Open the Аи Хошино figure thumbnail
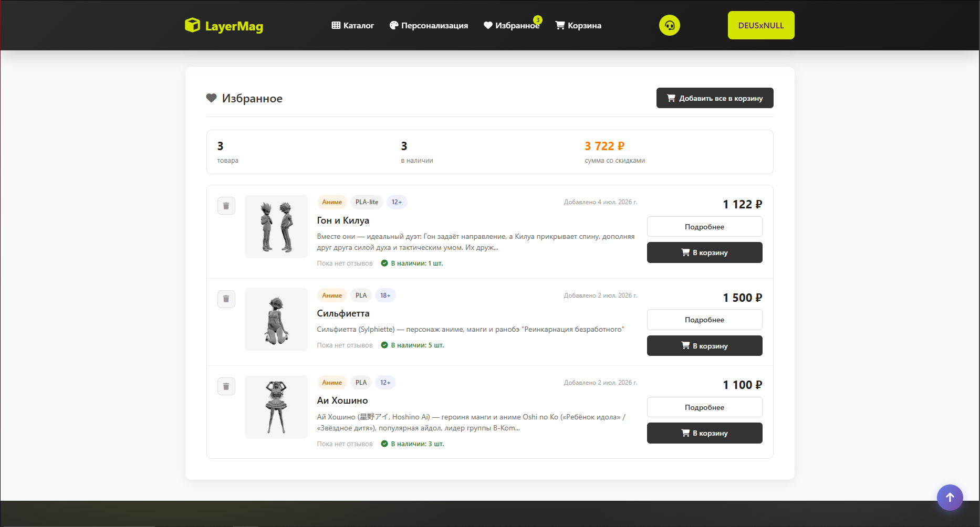Viewport: 980px width, 527px height. [x=276, y=407]
